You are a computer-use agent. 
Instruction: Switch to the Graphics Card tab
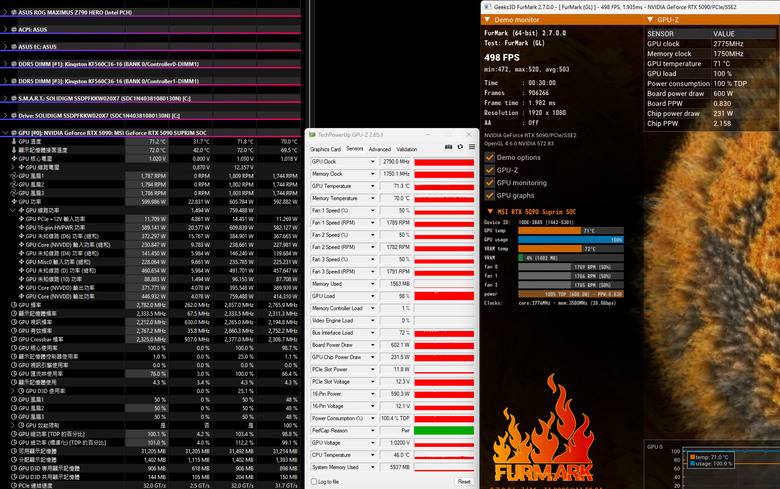(325, 149)
